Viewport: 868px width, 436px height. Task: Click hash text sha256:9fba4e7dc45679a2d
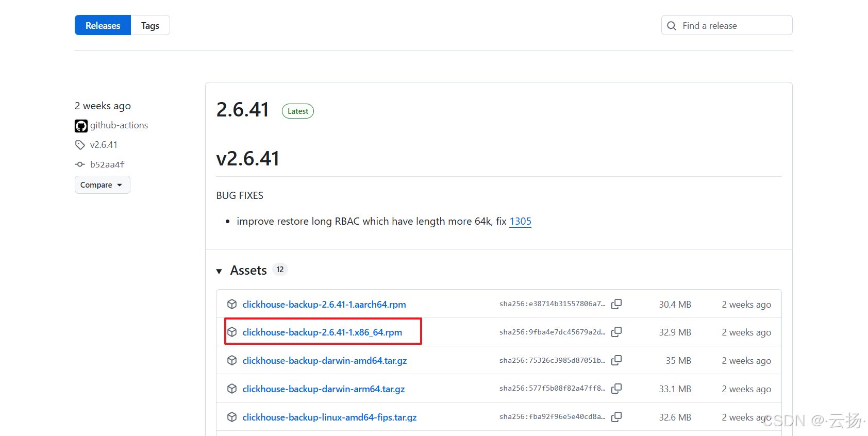(552, 332)
